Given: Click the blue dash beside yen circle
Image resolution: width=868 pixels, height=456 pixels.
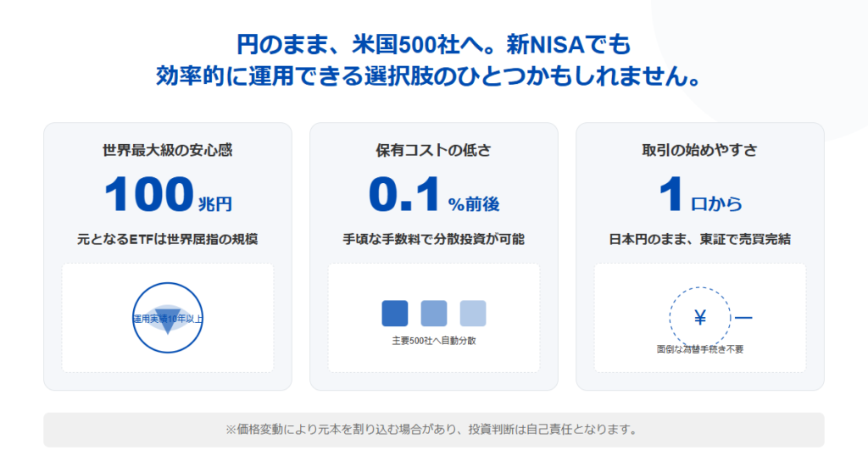Looking at the screenshot, I should [x=743, y=318].
